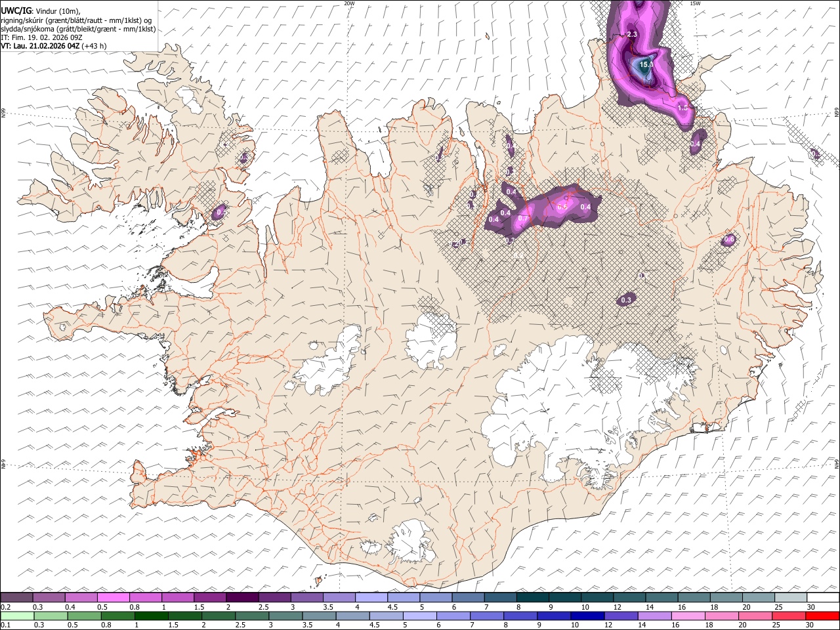
Task: Select the white 30 swatch ending the snow scale
Action: tap(824, 598)
